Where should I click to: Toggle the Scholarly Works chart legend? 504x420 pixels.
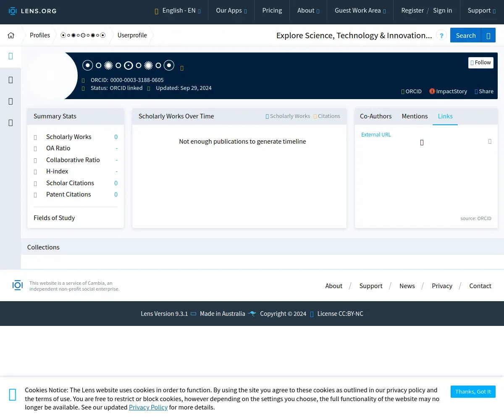(288, 116)
